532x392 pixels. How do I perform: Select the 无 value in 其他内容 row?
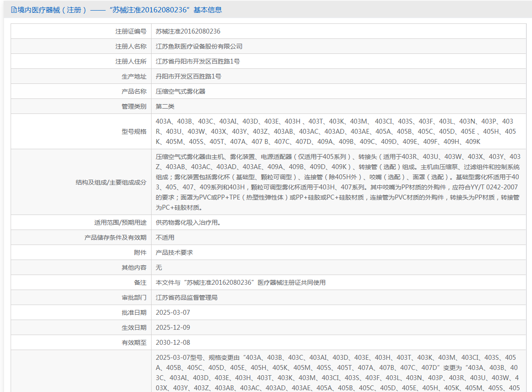(159, 268)
